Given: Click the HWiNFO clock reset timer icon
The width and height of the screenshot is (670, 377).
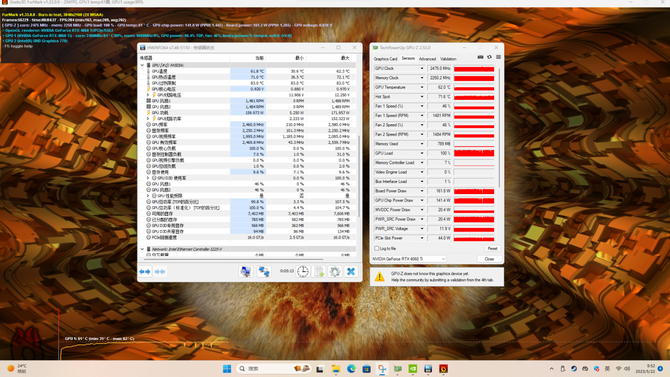Looking at the screenshot, I should [303, 271].
